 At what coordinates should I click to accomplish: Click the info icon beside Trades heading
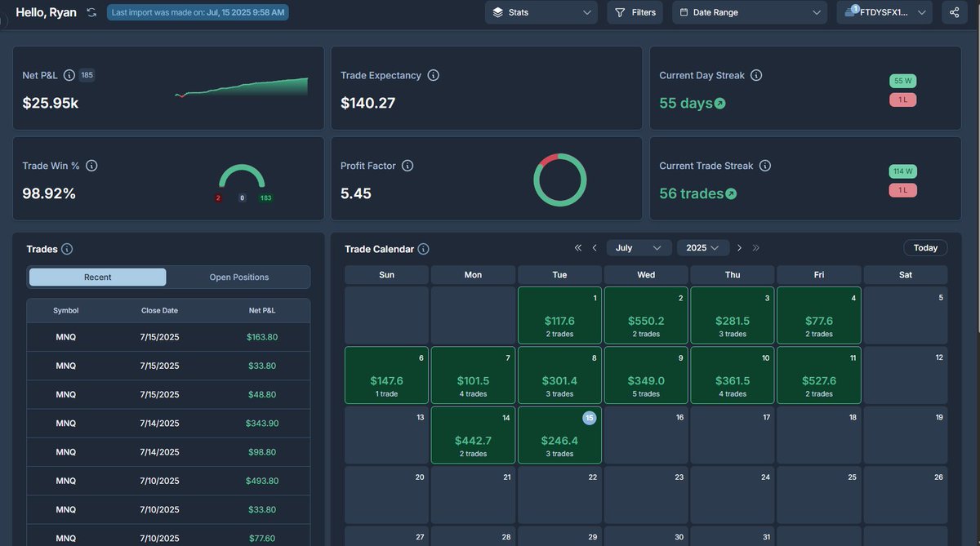[x=67, y=249]
